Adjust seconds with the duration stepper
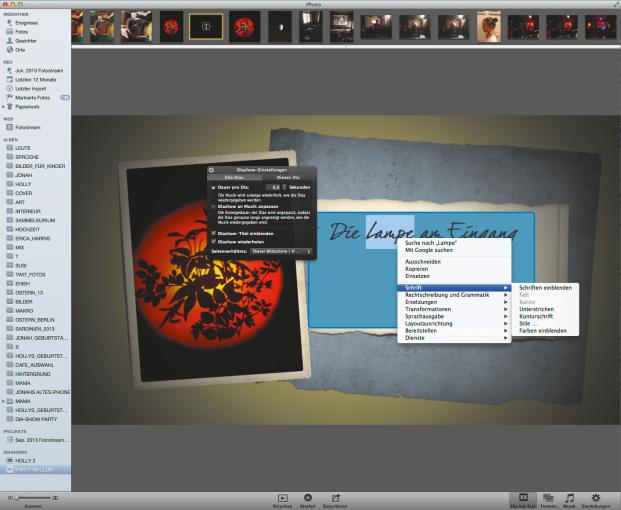 pyautogui.click(x=284, y=187)
